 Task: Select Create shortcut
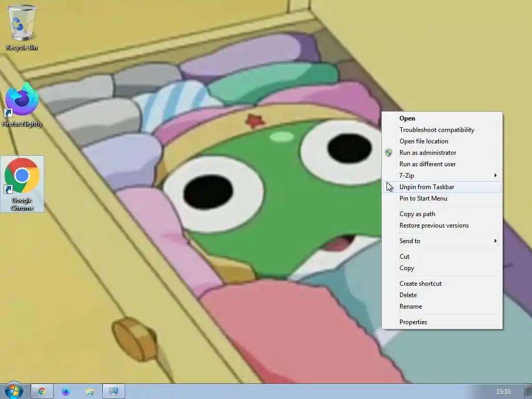point(442,284)
